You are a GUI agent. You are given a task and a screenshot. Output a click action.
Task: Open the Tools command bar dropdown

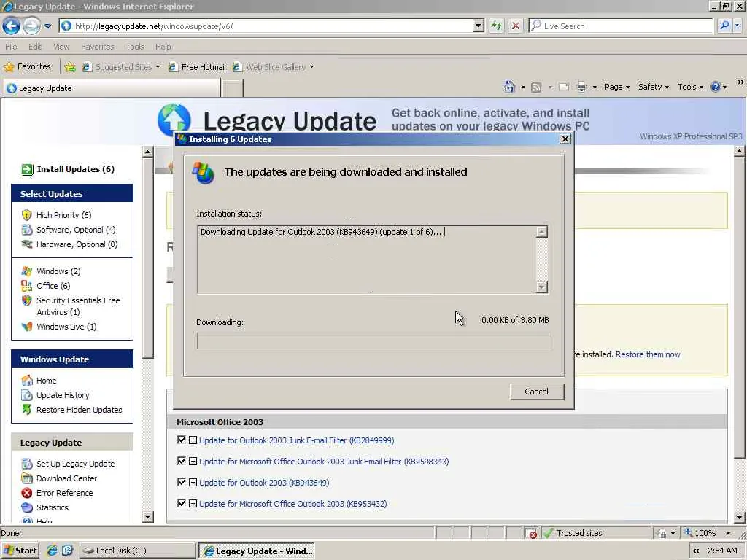[690, 87]
